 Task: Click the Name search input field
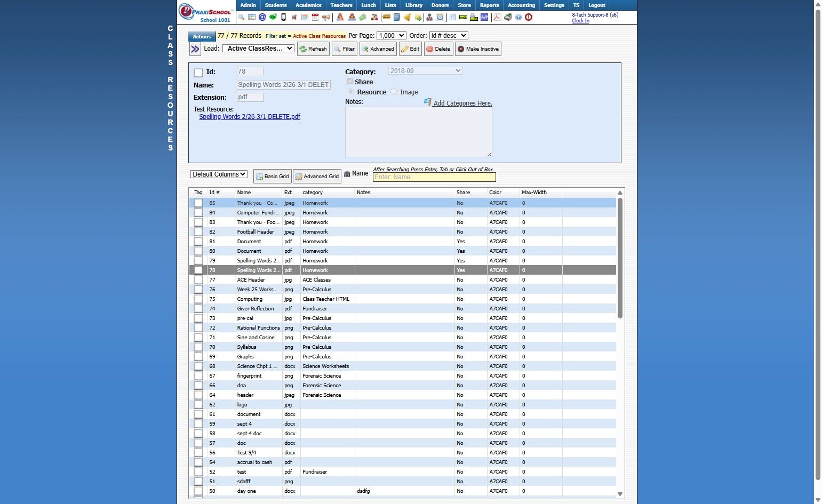[x=434, y=177]
